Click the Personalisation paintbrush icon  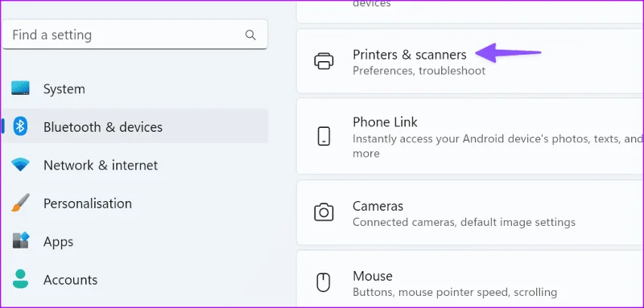[20, 203]
